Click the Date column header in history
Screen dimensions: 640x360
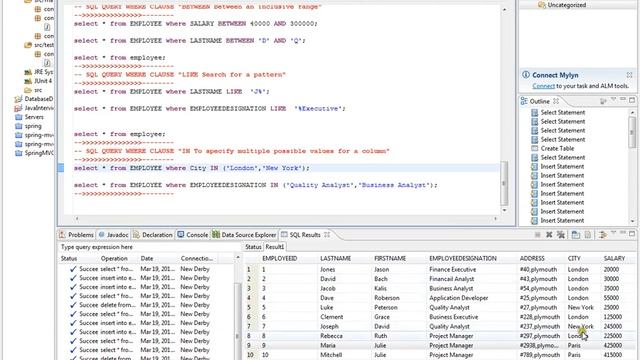pos(147,258)
